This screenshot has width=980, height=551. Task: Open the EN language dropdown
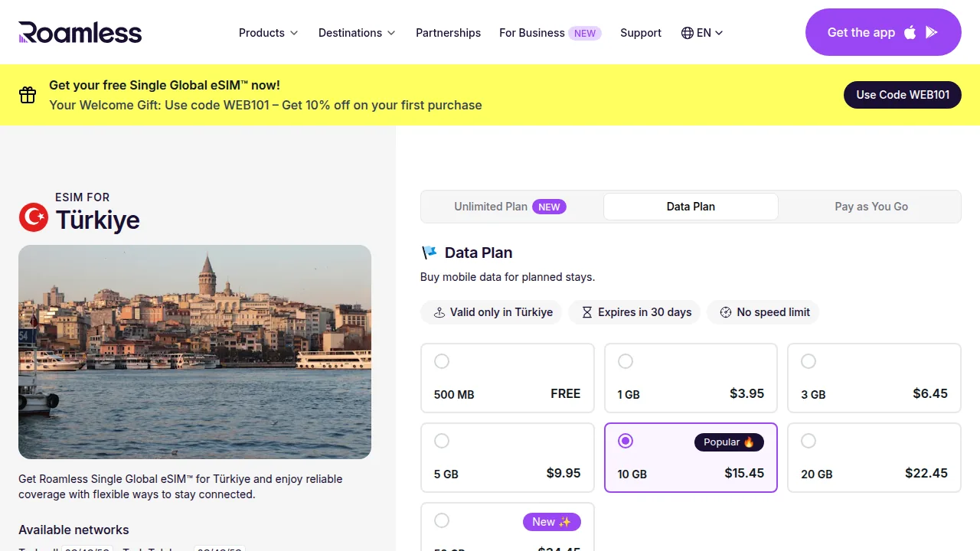(x=702, y=33)
